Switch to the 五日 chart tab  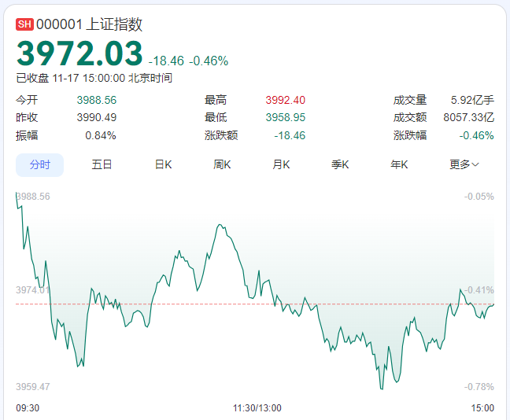tap(102, 164)
